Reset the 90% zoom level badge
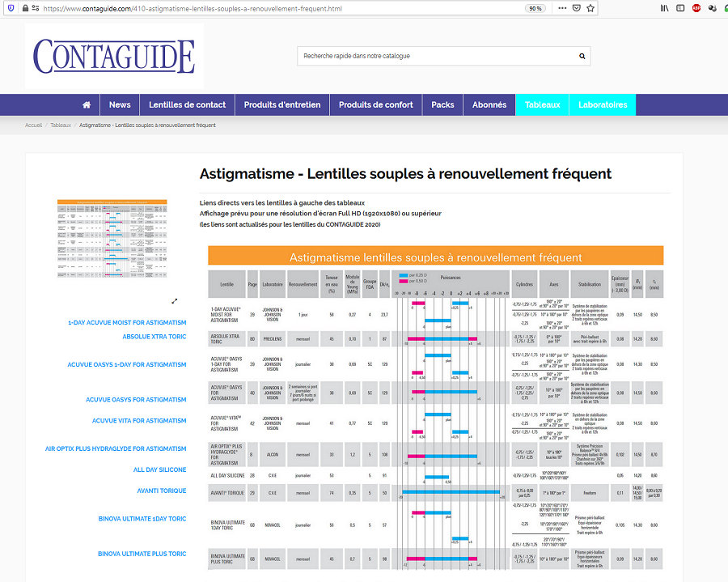This screenshot has width=728, height=582. click(535, 8)
